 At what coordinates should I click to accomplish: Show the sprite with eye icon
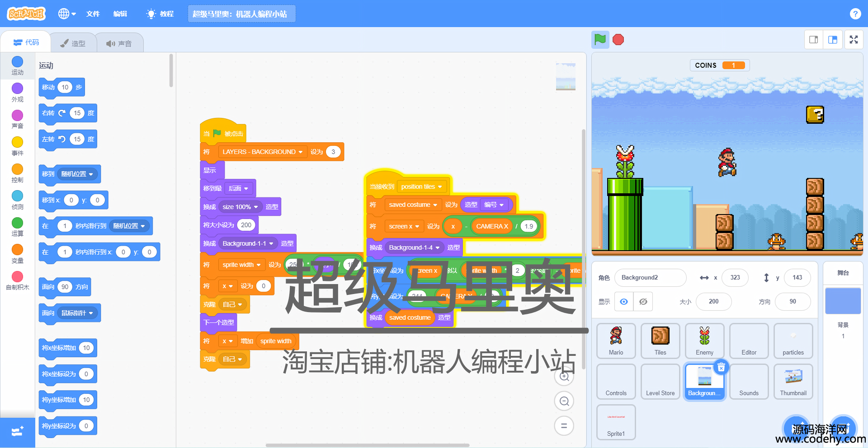(624, 302)
